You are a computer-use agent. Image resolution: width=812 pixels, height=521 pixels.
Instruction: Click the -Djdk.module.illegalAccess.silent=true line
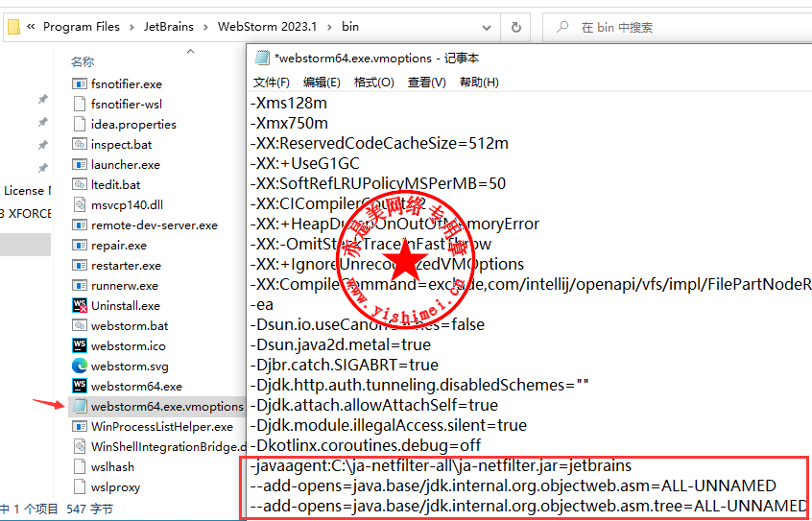click(x=389, y=425)
